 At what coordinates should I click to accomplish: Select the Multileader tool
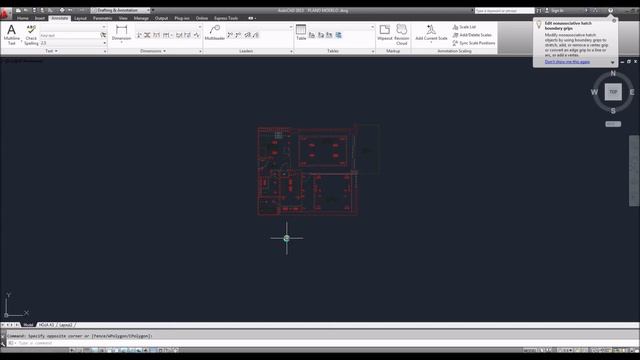coord(214,32)
